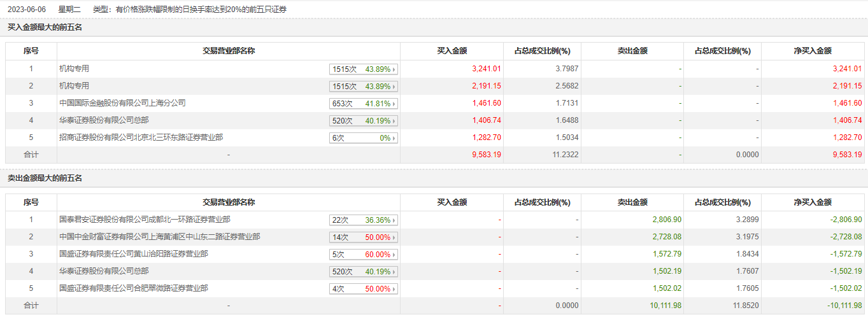This screenshot has width=868, height=317.
Task: Open the 4次 50.00% dropdown box
Action: point(364,289)
